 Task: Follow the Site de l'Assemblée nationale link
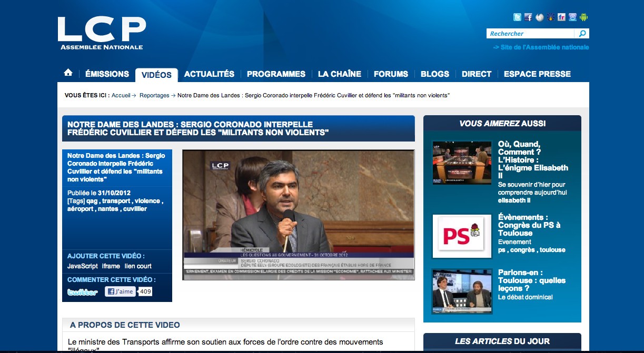[x=541, y=47]
